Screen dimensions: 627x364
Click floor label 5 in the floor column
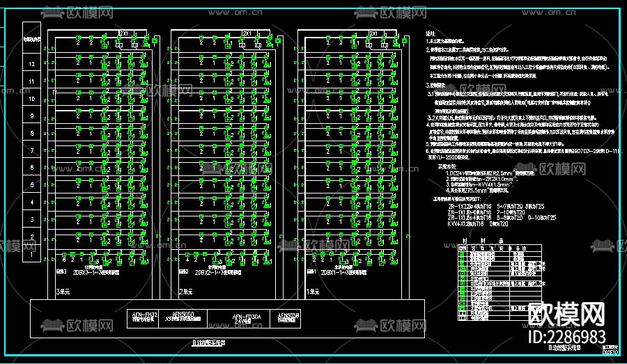(32, 185)
